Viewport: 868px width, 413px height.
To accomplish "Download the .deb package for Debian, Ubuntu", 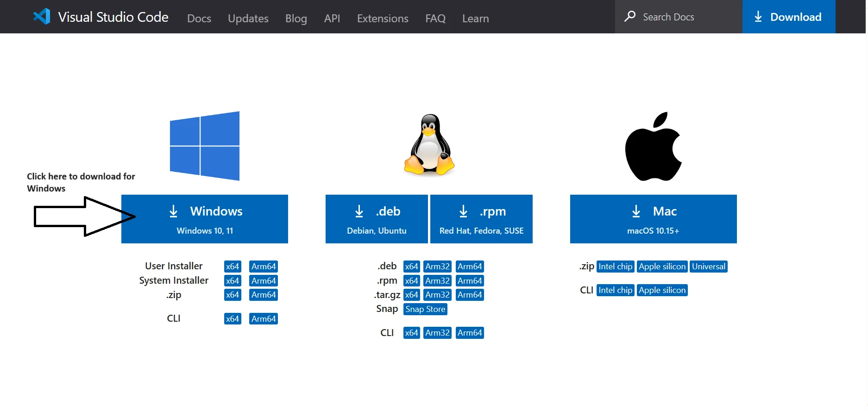I will pyautogui.click(x=377, y=219).
